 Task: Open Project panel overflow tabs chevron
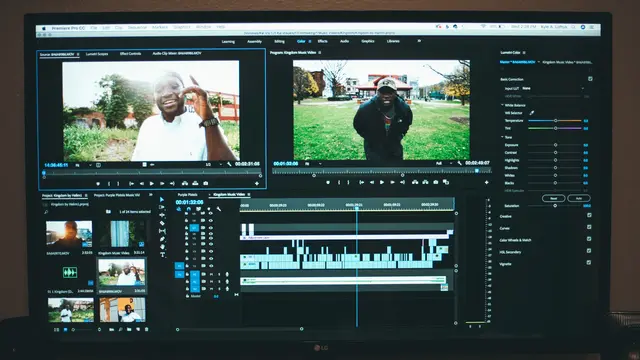tap(151, 195)
